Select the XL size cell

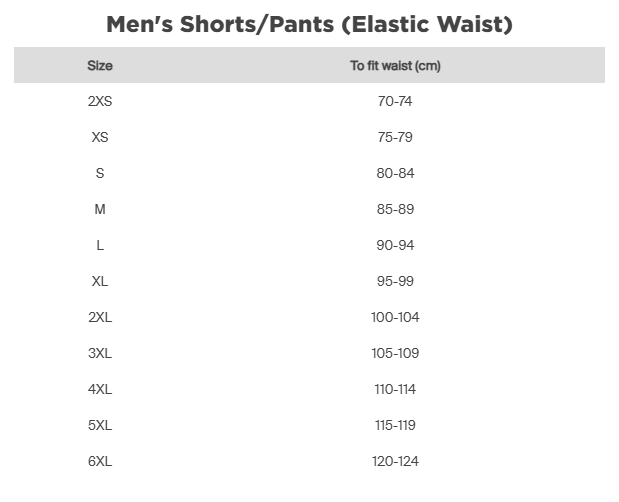(x=100, y=281)
